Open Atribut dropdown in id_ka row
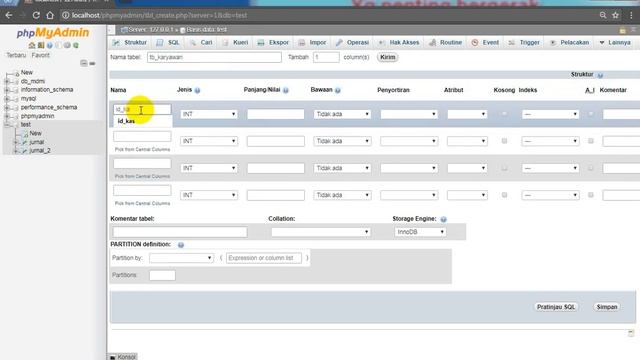 point(467,114)
